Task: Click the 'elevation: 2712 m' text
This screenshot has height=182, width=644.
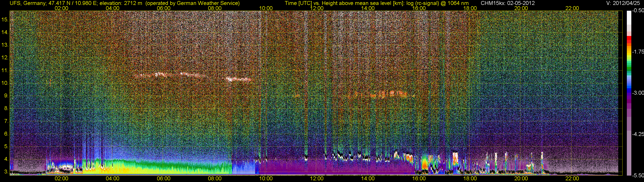Action: coord(121,3)
